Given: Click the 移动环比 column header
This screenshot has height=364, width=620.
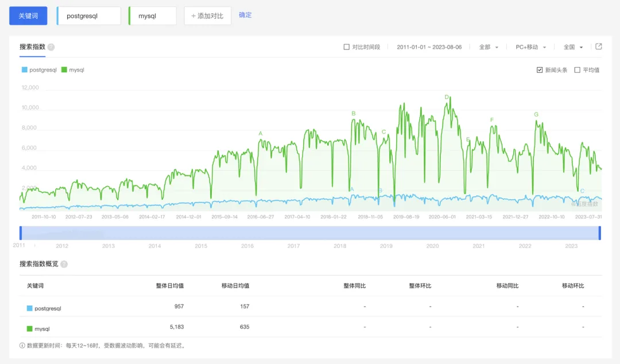Looking at the screenshot, I should click(573, 286).
